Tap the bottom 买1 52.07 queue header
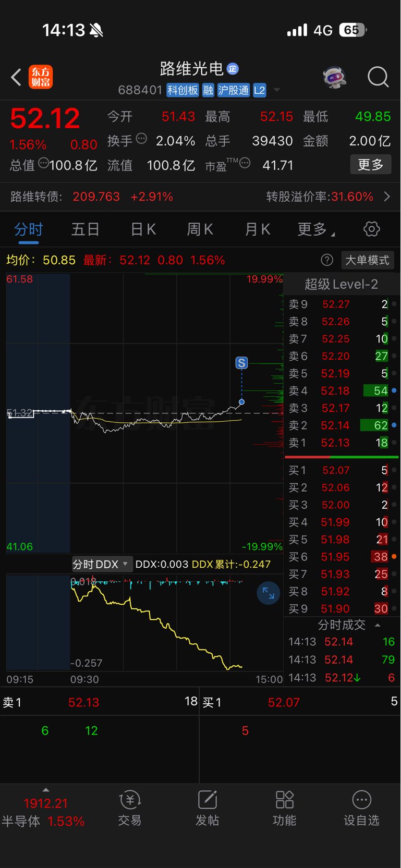 300,702
